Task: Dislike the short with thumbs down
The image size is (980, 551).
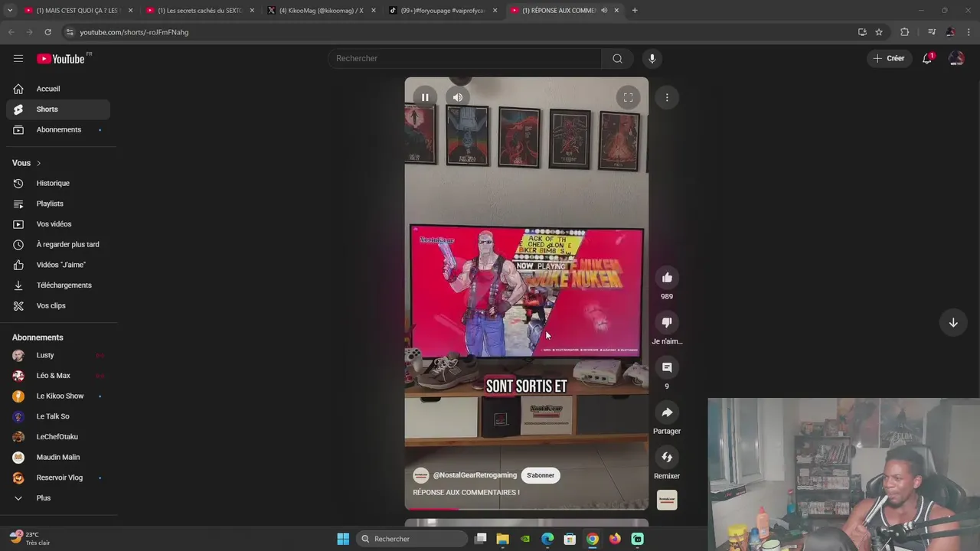Action: point(667,323)
